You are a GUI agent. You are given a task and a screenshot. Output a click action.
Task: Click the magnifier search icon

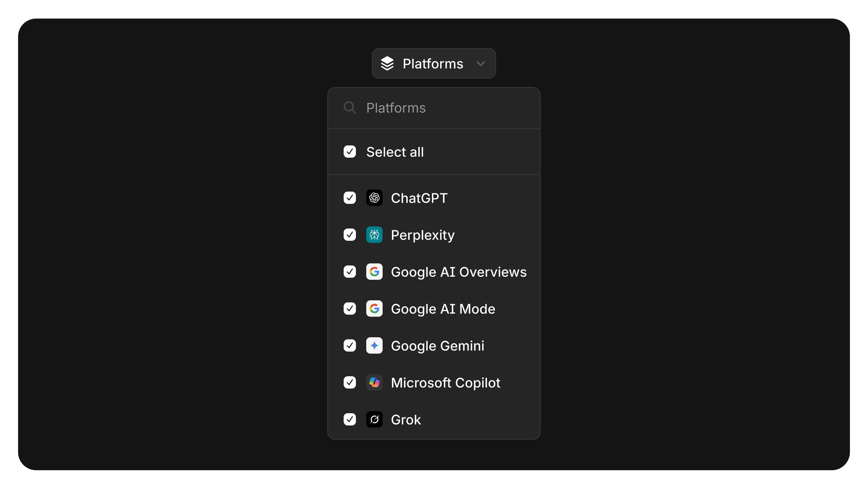click(x=349, y=108)
